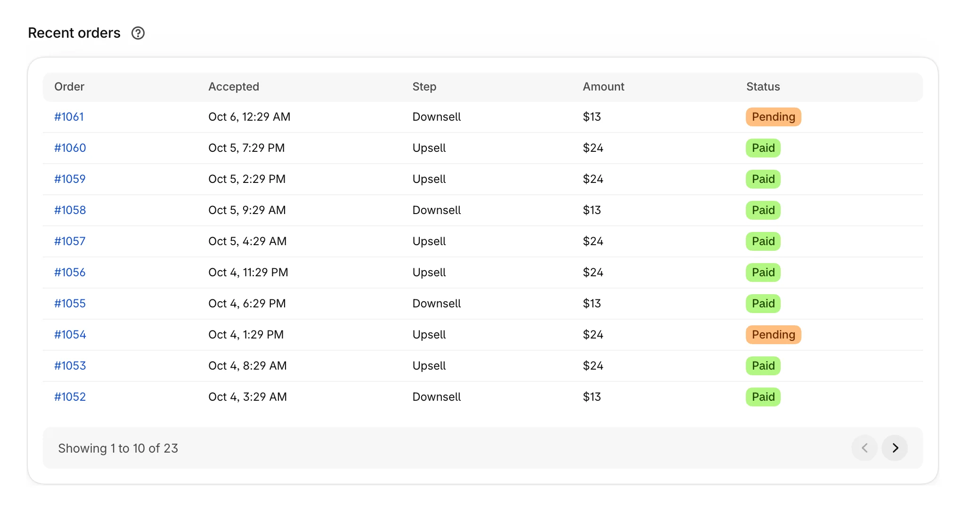Image resolution: width=980 pixels, height=512 pixels.
Task: Select the date Oct 4, 6:29 PM
Action: pyautogui.click(x=247, y=304)
